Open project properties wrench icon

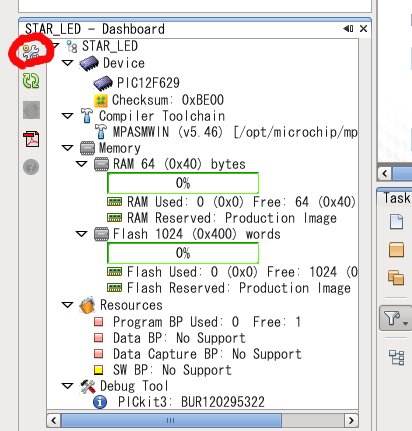31,52
